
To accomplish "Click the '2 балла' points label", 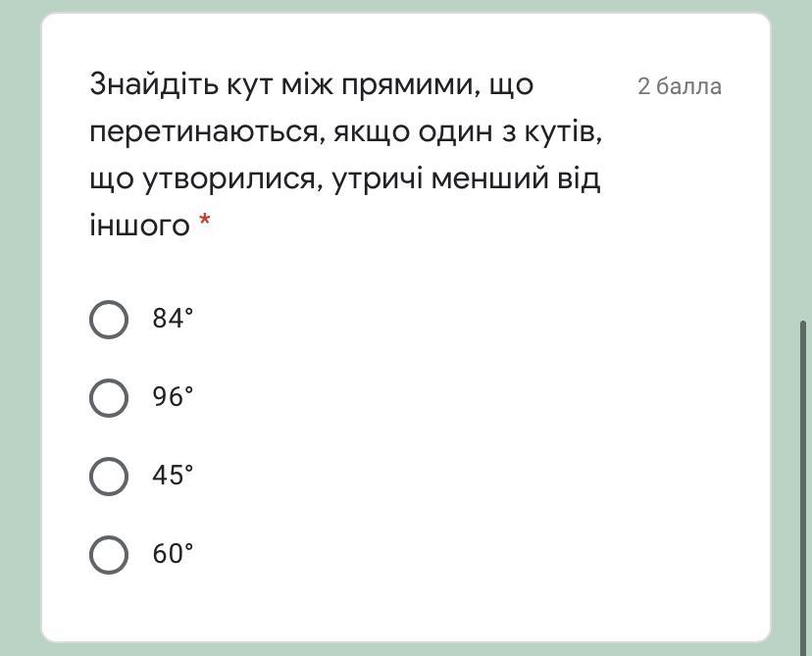I will [x=680, y=86].
